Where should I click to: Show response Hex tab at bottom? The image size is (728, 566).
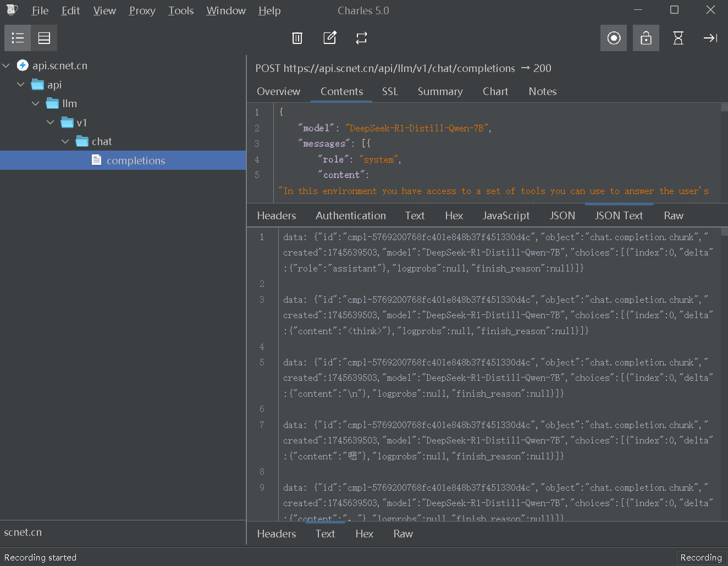364,534
